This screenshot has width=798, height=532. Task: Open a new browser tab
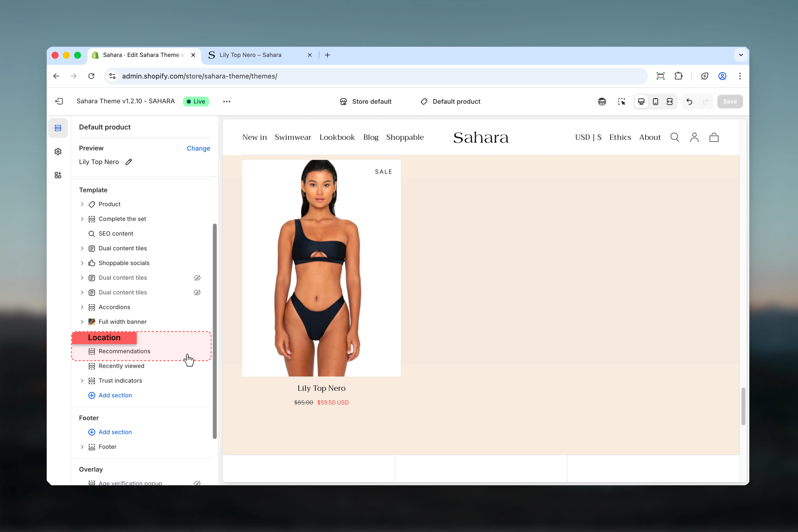(x=327, y=55)
